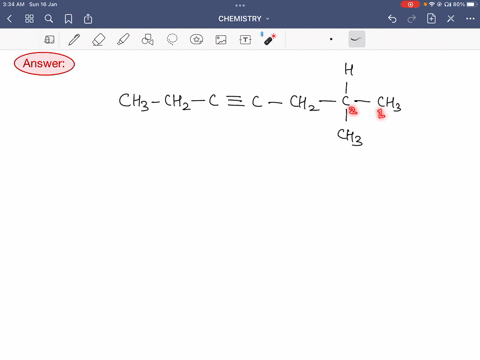Open the thumbnail grid view
The image size is (480, 360).
tap(29, 19)
